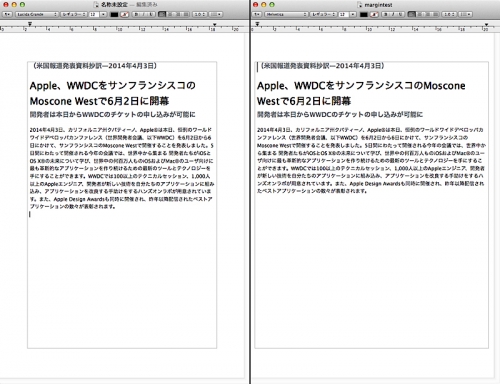500x384 pixels.
Task: Zoom the margintest window
Action: tap(272, 5)
